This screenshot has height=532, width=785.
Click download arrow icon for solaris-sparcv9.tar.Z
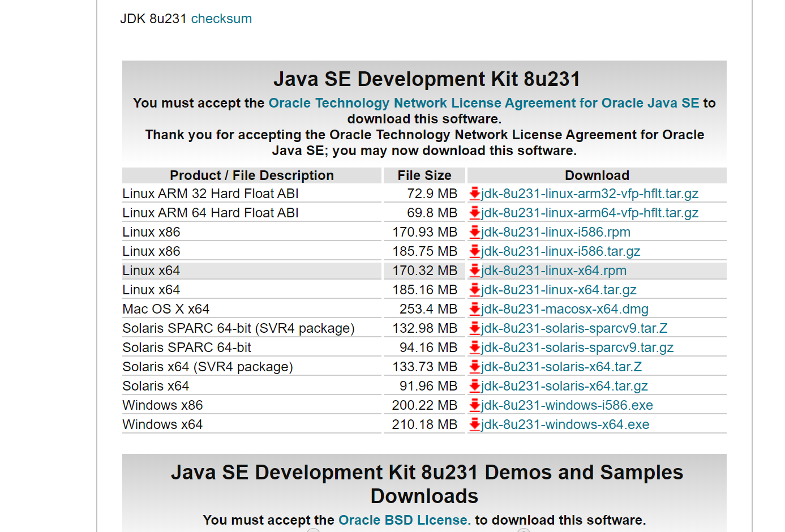point(475,328)
